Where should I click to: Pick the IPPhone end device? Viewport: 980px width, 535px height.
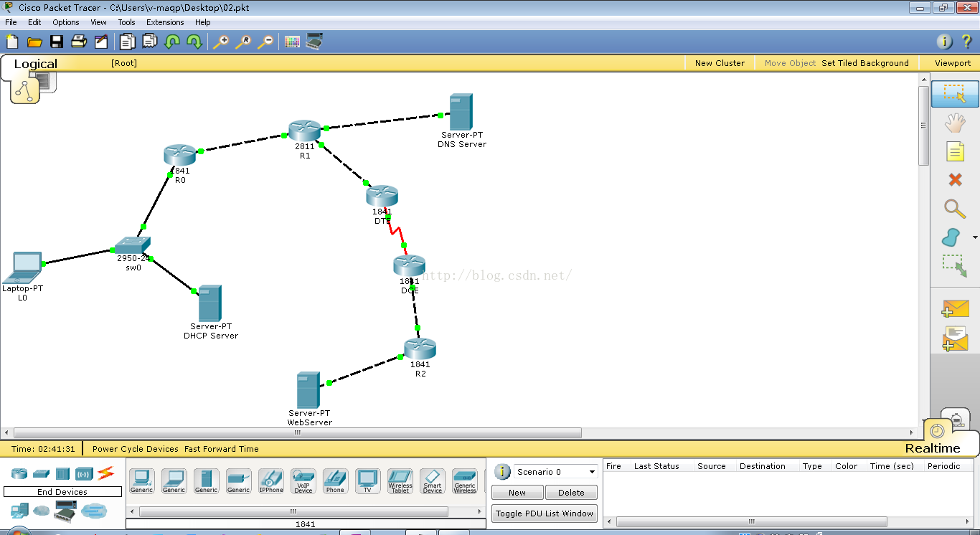(271, 481)
